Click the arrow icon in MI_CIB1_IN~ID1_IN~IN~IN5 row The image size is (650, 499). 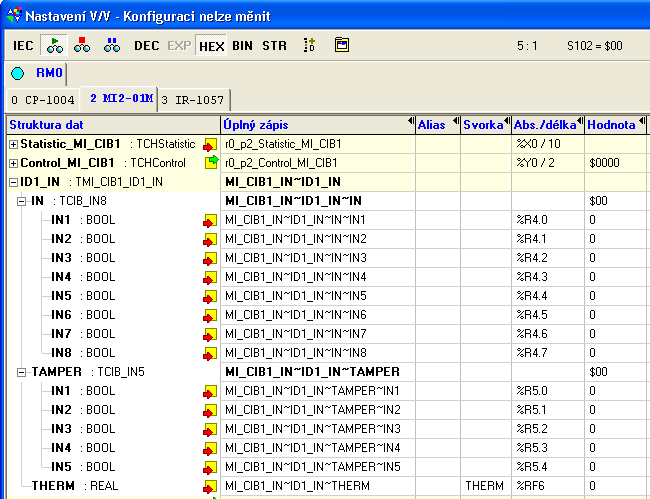[210, 297]
